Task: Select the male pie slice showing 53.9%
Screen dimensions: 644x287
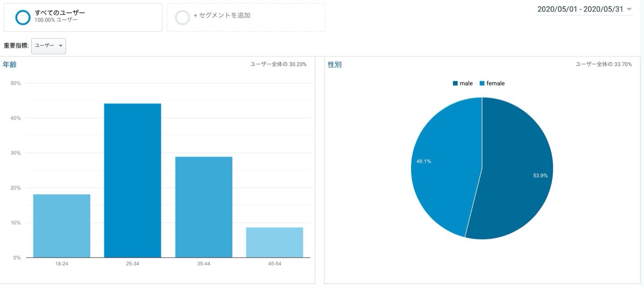Action: [518, 169]
